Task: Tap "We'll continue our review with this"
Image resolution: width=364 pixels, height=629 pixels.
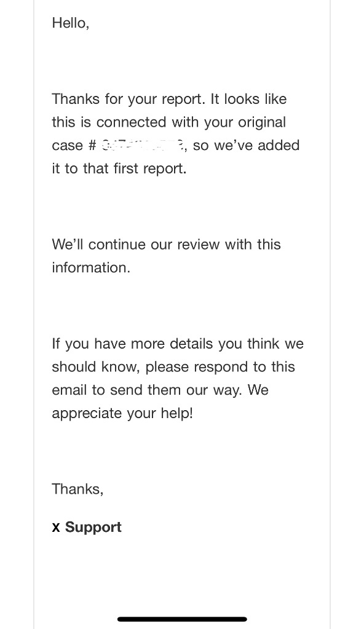Action: coord(166,244)
